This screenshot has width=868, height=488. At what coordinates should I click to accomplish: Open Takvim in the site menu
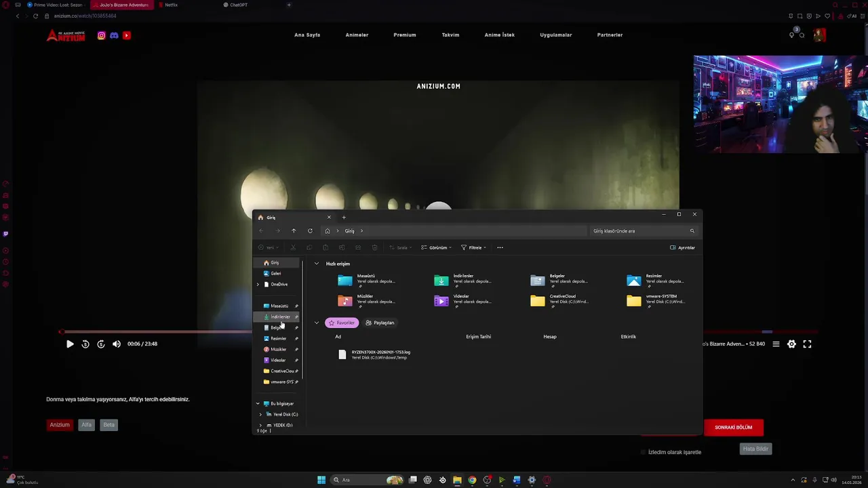pos(450,35)
